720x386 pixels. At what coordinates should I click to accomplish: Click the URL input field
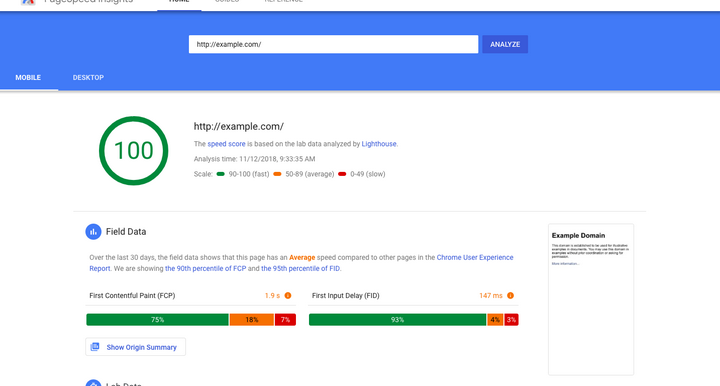coord(333,45)
